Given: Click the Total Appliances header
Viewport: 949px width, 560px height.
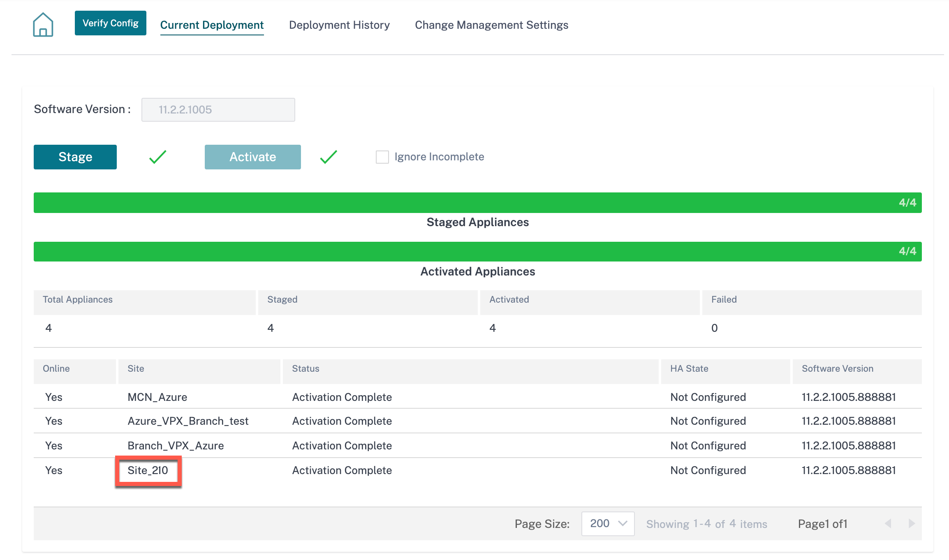Looking at the screenshot, I should coord(144,303).
